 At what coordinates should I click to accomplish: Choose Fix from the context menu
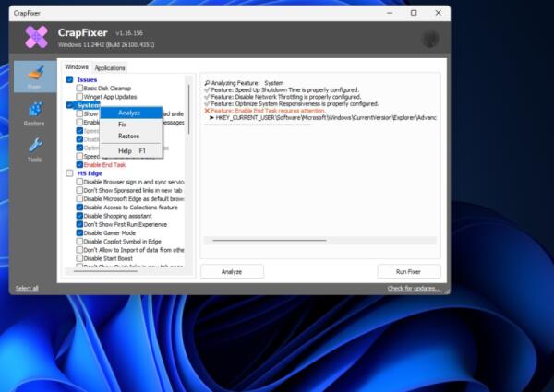[122, 125]
